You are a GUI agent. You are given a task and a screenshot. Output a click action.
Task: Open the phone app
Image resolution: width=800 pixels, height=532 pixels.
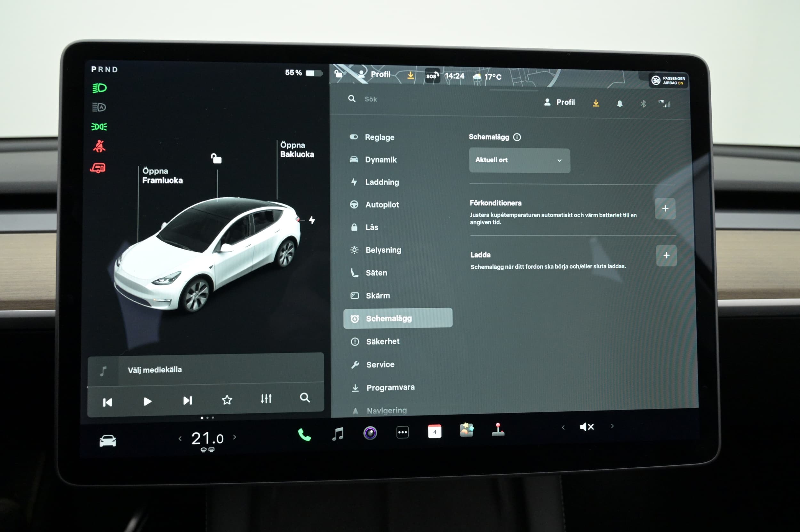coord(304,435)
